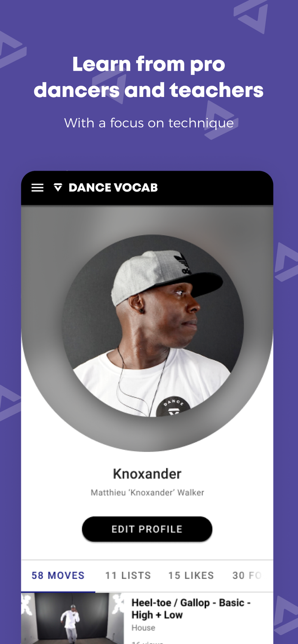Screen dimensions: 298x644
Task: Click the decorative triangle logo at top right
Action: tap(251, 16)
